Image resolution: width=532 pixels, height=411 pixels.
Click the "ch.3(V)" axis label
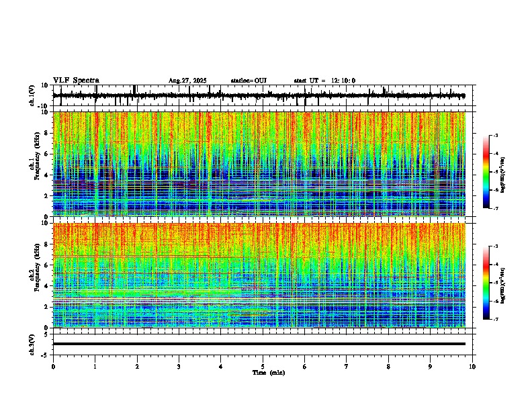pyautogui.click(x=32, y=345)
